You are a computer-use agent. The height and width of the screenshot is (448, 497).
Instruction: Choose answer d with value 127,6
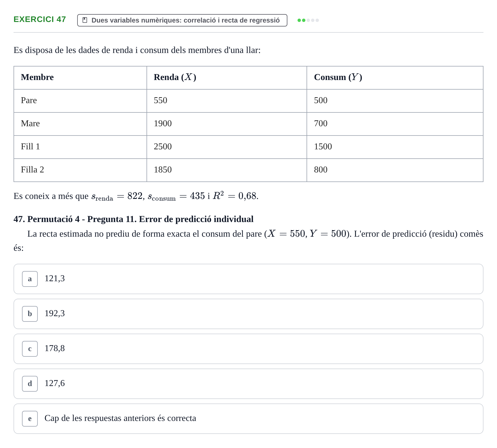click(x=248, y=384)
